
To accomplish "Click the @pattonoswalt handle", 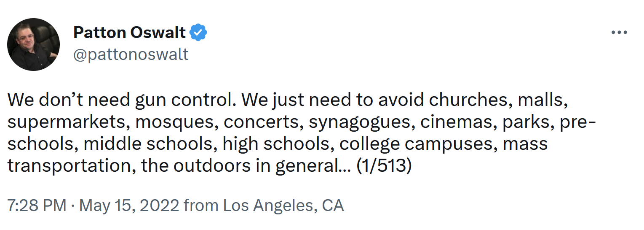I will pos(131,54).
